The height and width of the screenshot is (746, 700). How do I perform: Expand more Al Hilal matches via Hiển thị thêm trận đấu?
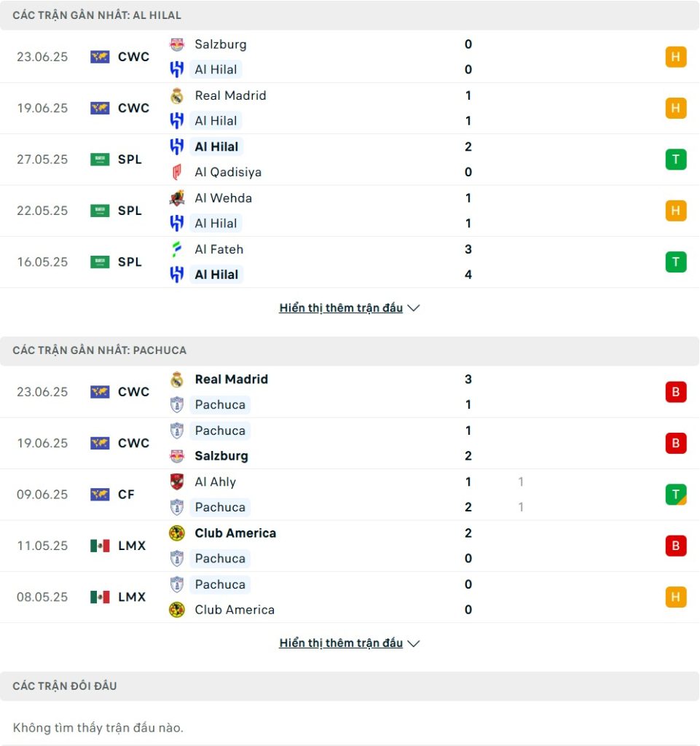click(x=340, y=308)
